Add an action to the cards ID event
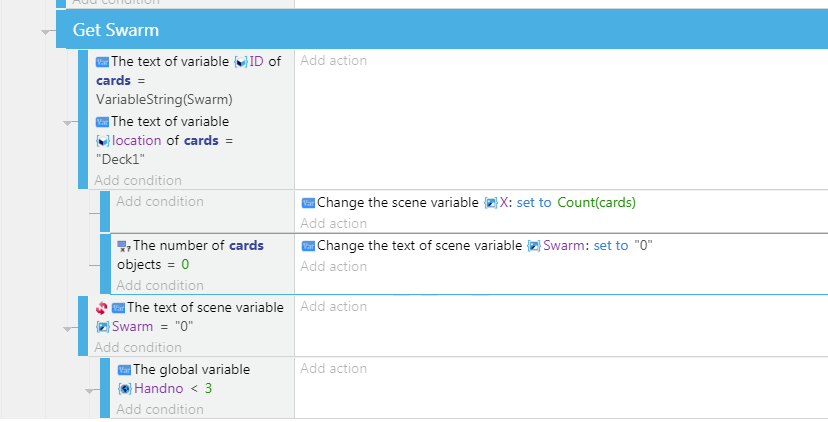 (334, 61)
